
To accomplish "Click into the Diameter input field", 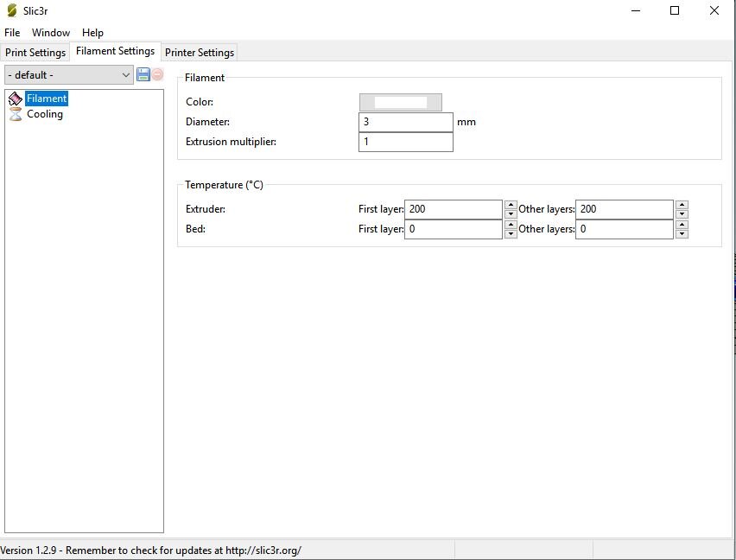I will [405, 122].
